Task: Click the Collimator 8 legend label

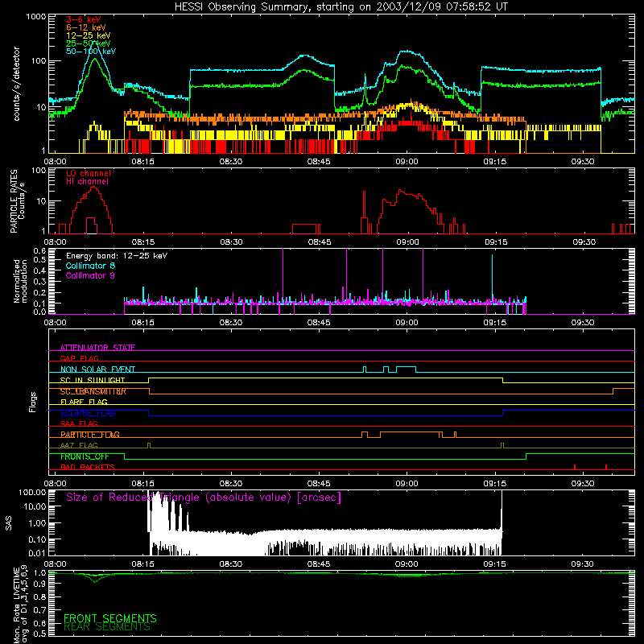Action: [x=90, y=266]
